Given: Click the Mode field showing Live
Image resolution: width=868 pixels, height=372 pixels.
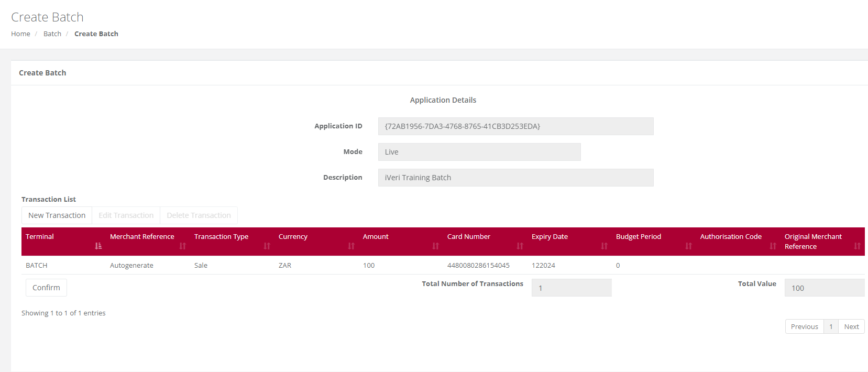Looking at the screenshot, I should coord(479,152).
